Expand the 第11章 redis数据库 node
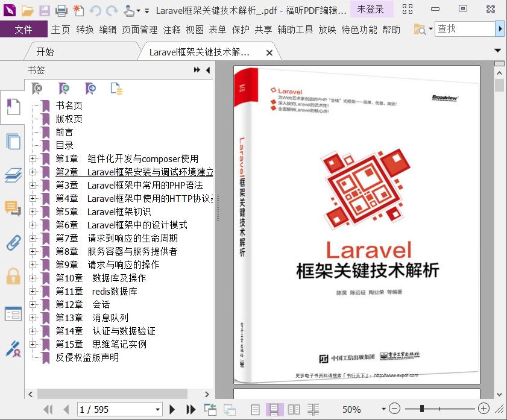The width and height of the screenshot is (507, 420). pyautogui.click(x=33, y=291)
